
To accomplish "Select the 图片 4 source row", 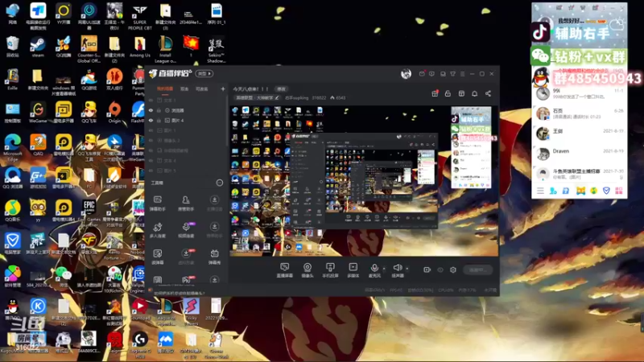I will [x=186, y=120].
